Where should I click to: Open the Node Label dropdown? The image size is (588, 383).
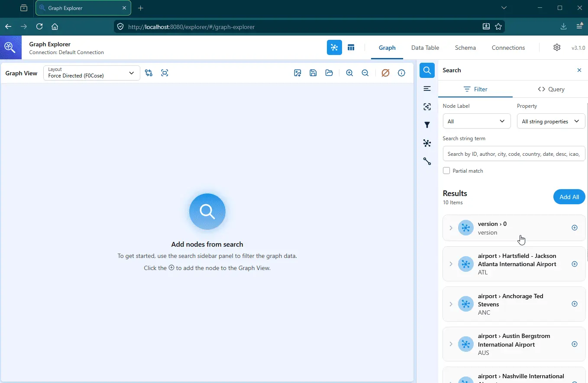[x=477, y=121]
